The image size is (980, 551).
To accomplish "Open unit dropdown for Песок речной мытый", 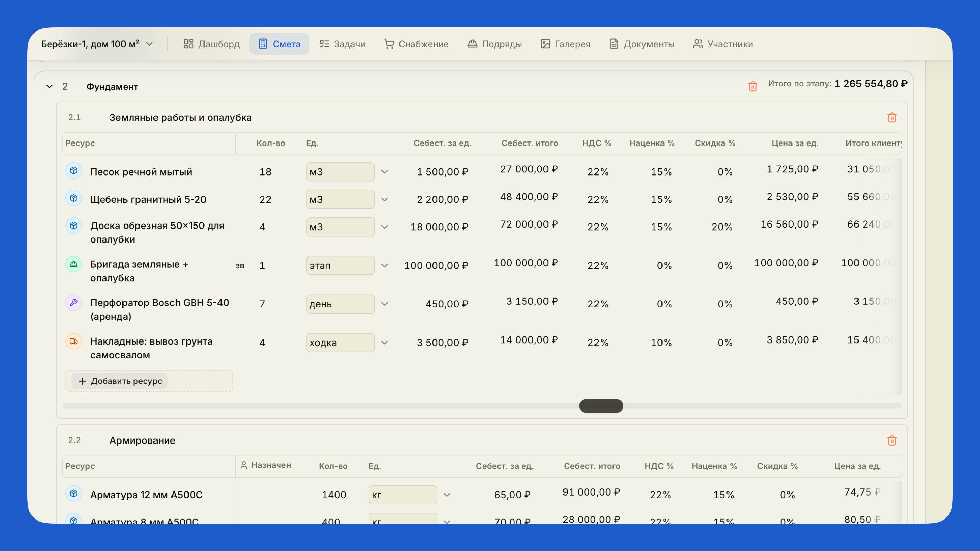I will click(x=385, y=172).
